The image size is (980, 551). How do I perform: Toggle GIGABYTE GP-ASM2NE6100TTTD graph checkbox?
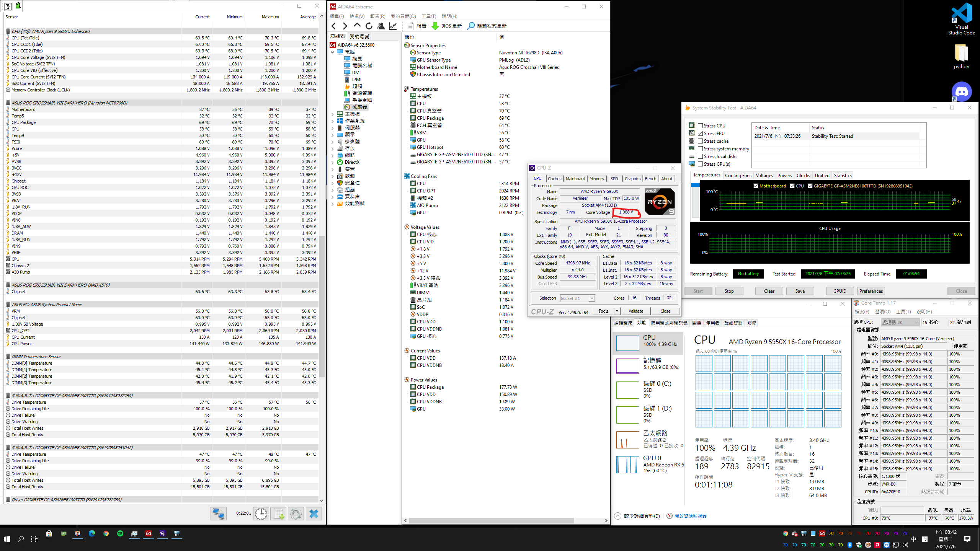(x=810, y=186)
